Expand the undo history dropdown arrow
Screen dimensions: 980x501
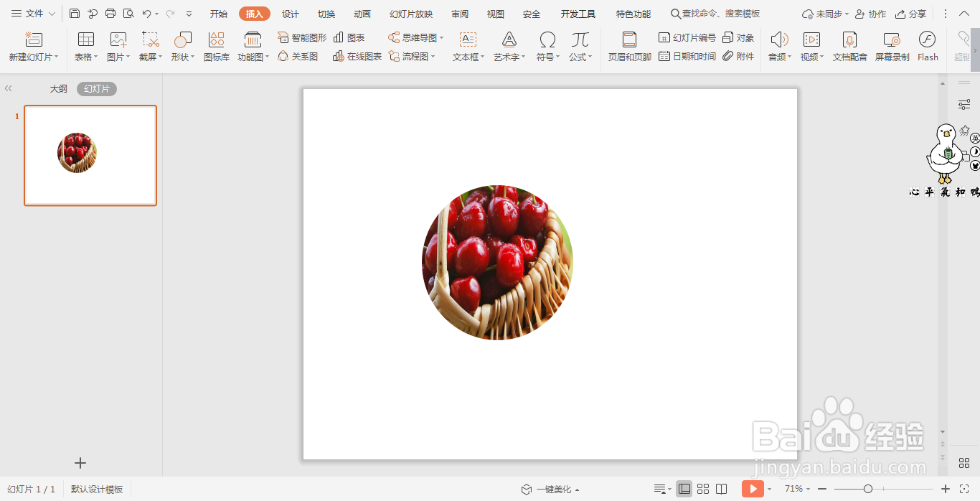[157, 14]
